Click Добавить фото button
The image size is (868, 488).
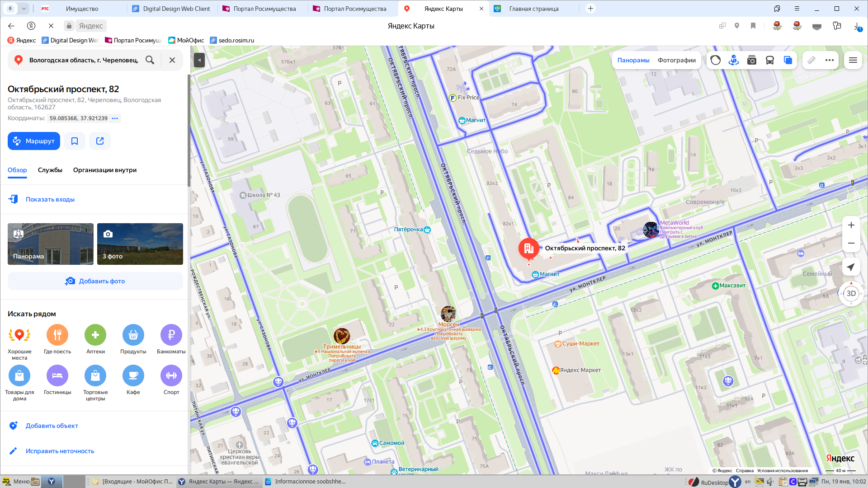(x=95, y=281)
